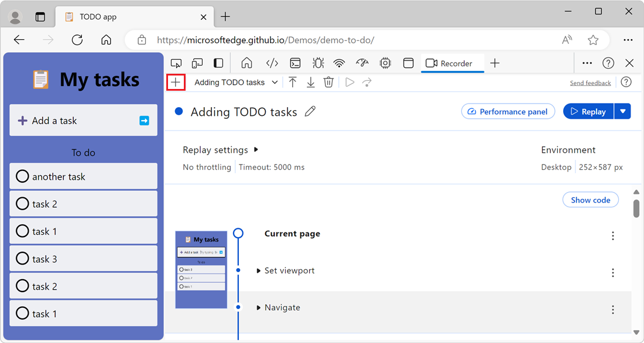The width and height of the screenshot is (644, 343).
Task: Select the inspect element tool
Action: (x=176, y=63)
